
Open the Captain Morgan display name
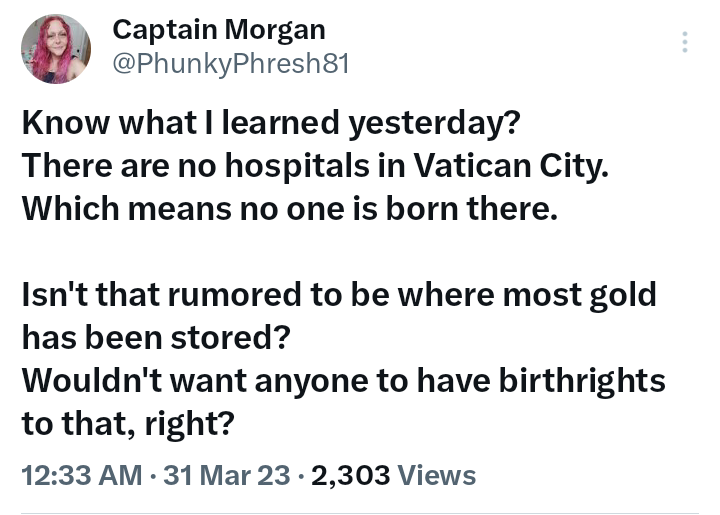(x=218, y=30)
